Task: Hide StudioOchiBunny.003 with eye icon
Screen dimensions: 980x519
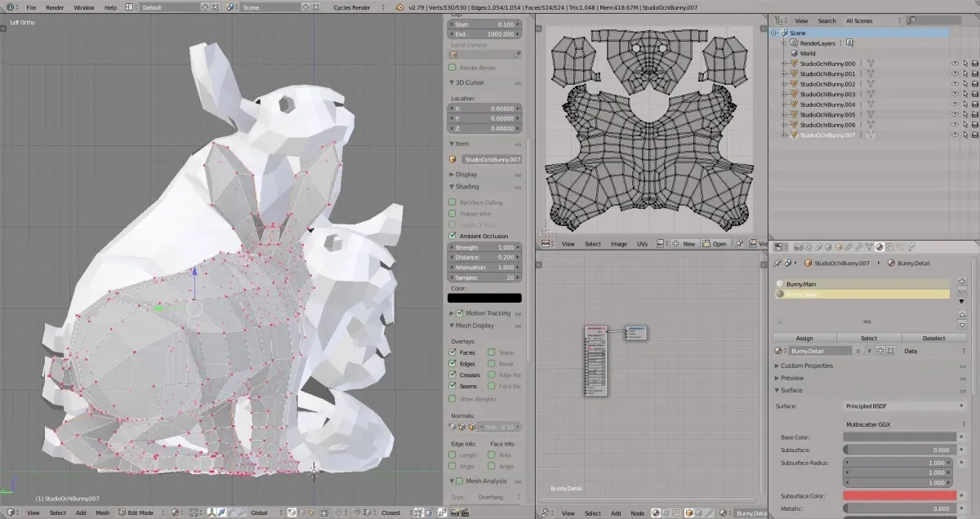Action: click(955, 95)
